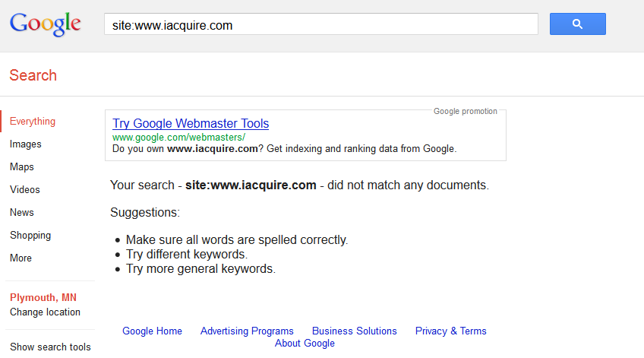
Task: Click the 'did not match any documents' message
Action: [299, 185]
